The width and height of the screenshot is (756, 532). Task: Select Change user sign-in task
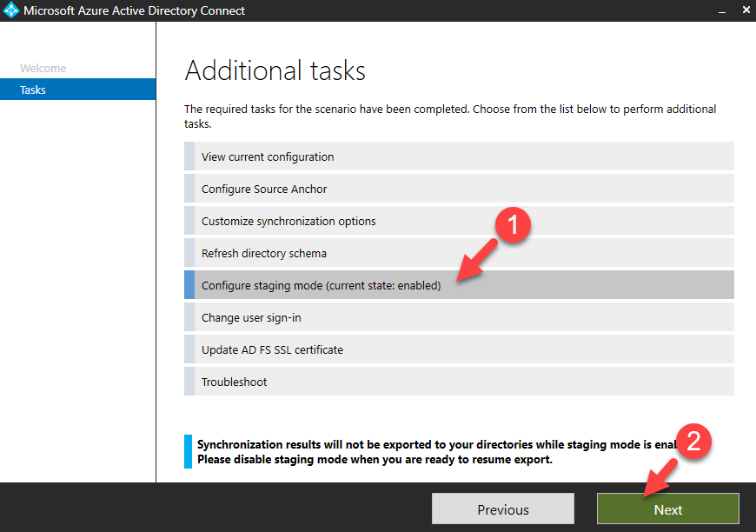click(459, 317)
